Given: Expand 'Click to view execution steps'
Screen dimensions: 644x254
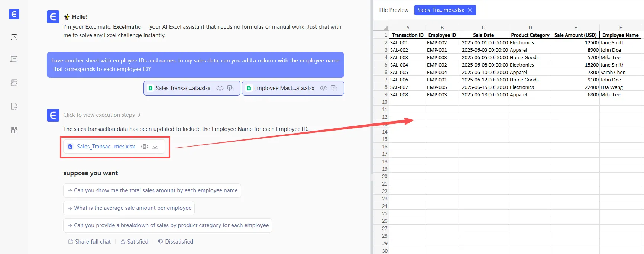Looking at the screenshot, I should 102,115.
